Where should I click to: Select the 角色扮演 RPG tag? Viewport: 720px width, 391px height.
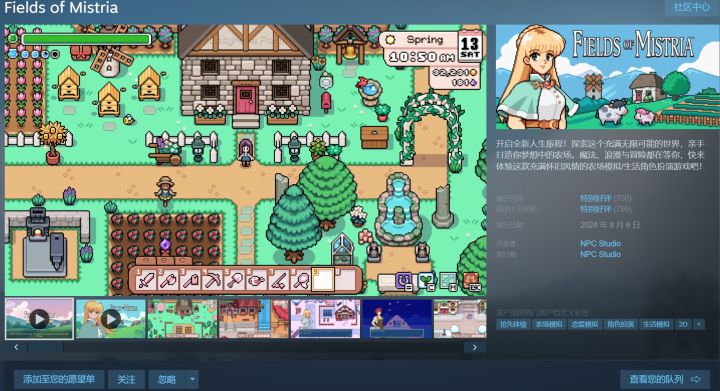click(620, 324)
